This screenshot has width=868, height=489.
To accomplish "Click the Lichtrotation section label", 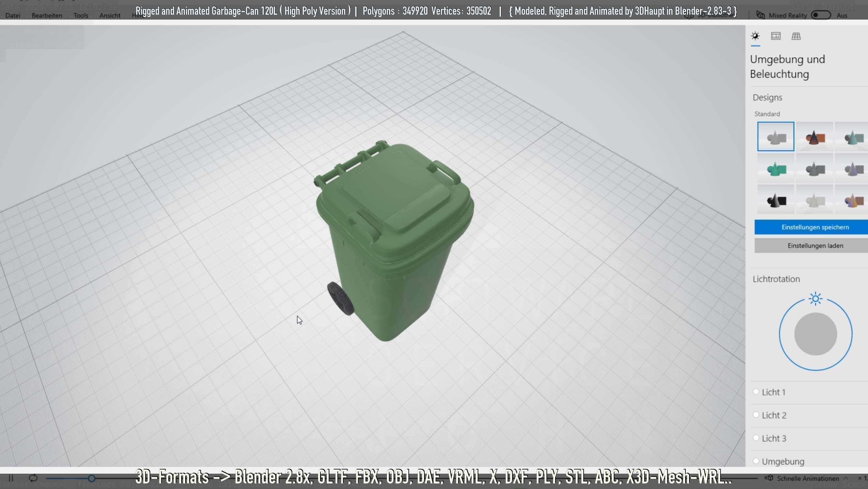I will 776,279.
